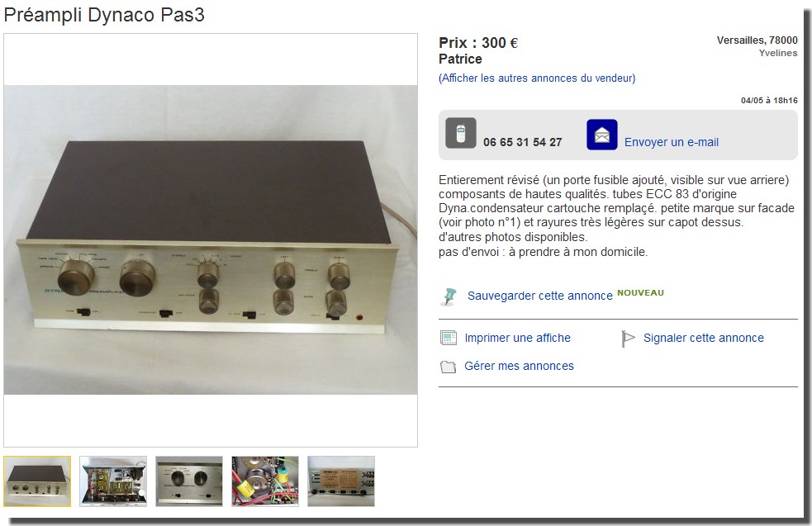812x526 pixels.
Task: Click the seller name Patrice
Action: tap(460, 59)
